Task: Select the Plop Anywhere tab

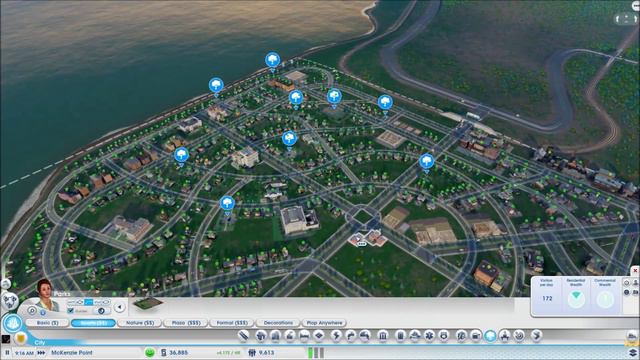Action: pyautogui.click(x=324, y=323)
